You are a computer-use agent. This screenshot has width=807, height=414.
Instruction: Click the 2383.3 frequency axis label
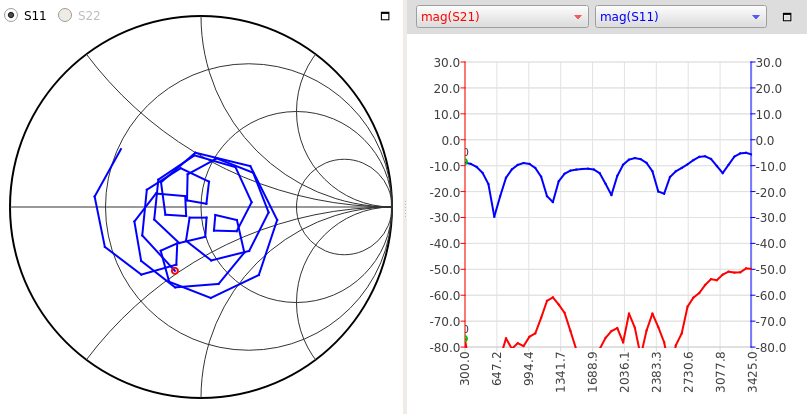click(x=656, y=373)
